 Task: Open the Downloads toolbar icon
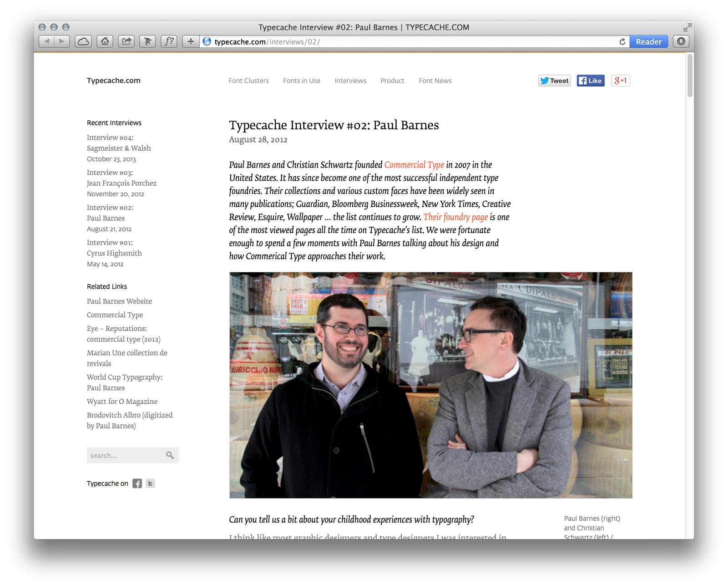[681, 41]
